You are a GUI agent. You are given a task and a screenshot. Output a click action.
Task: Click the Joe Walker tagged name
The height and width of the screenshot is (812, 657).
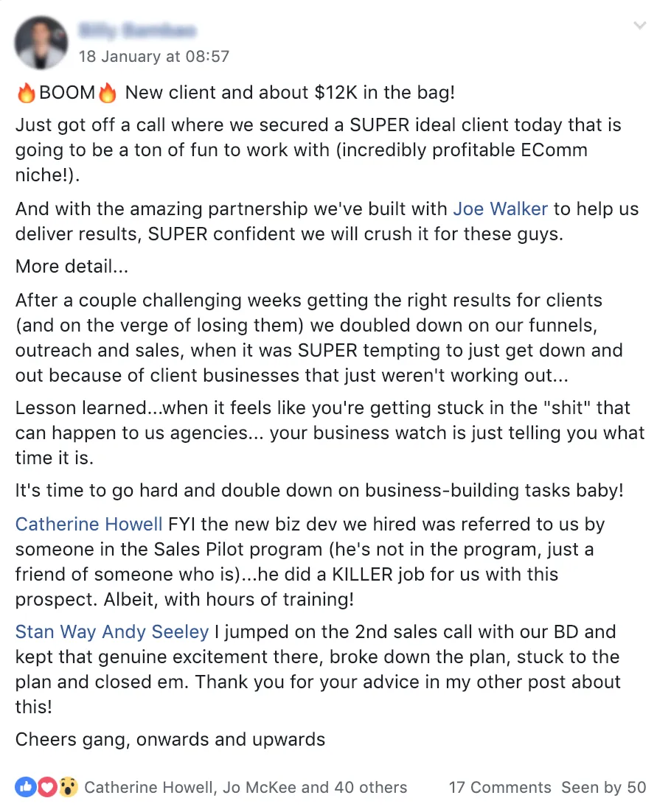pyautogui.click(x=500, y=209)
